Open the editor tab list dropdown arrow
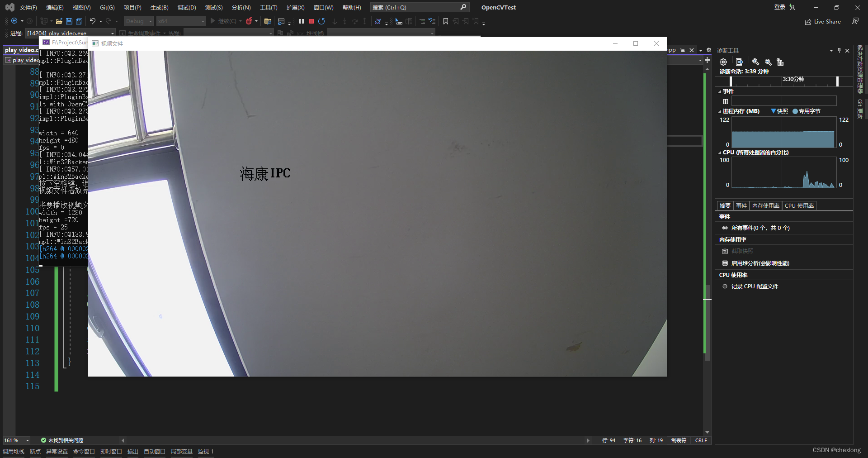Viewport: 868px width, 458px height. coord(701,50)
